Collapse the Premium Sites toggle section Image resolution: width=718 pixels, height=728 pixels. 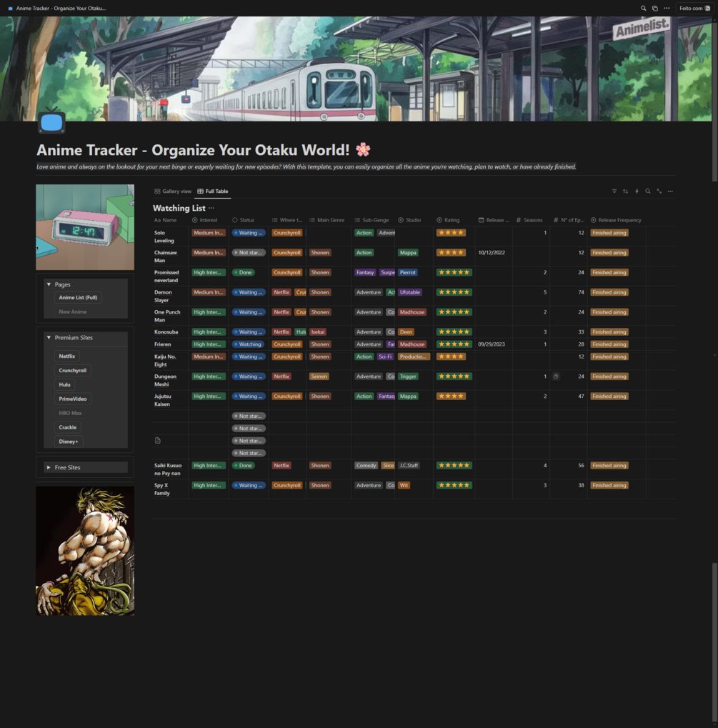tap(49, 337)
